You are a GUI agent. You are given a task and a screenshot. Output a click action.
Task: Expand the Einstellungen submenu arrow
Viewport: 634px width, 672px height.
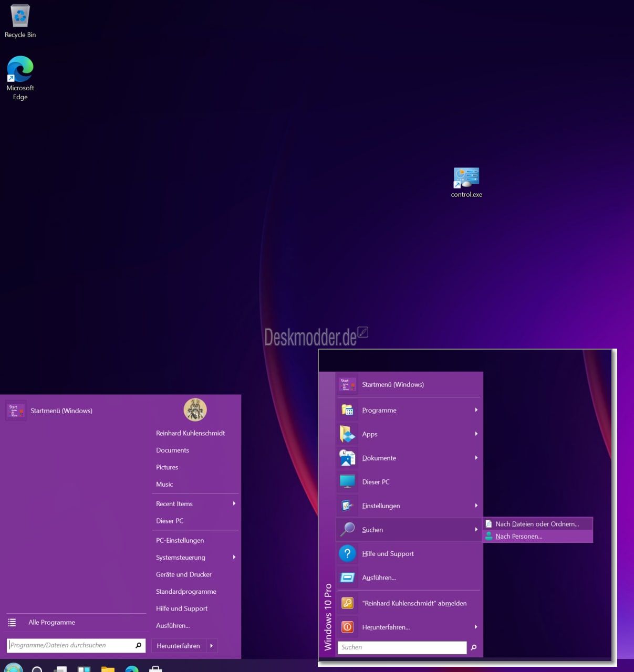(476, 506)
